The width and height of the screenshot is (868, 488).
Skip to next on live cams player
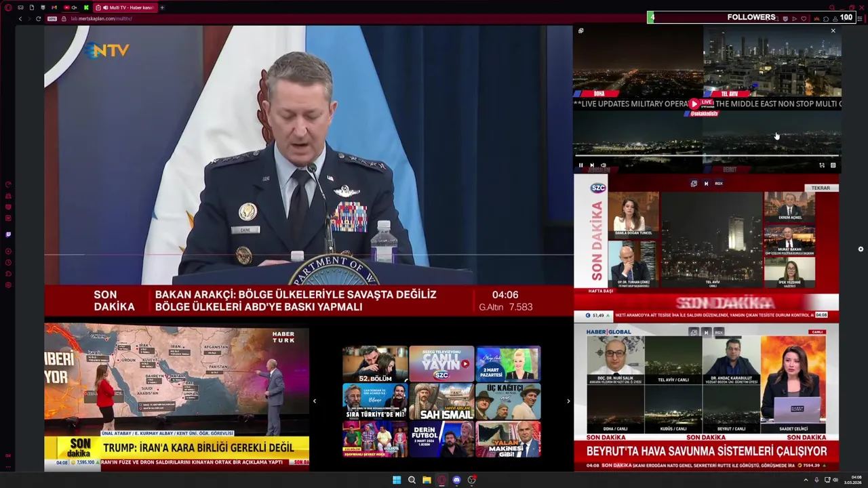(591, 165)
